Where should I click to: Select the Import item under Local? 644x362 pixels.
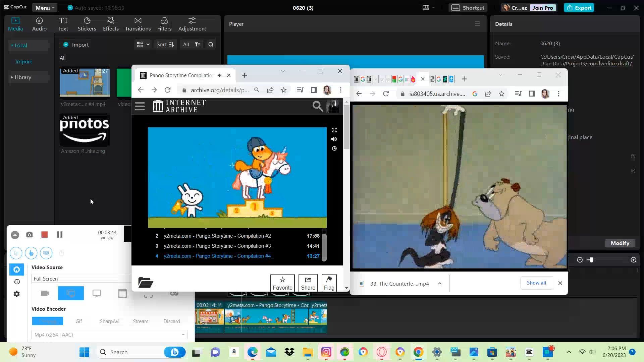coord(23,62)
